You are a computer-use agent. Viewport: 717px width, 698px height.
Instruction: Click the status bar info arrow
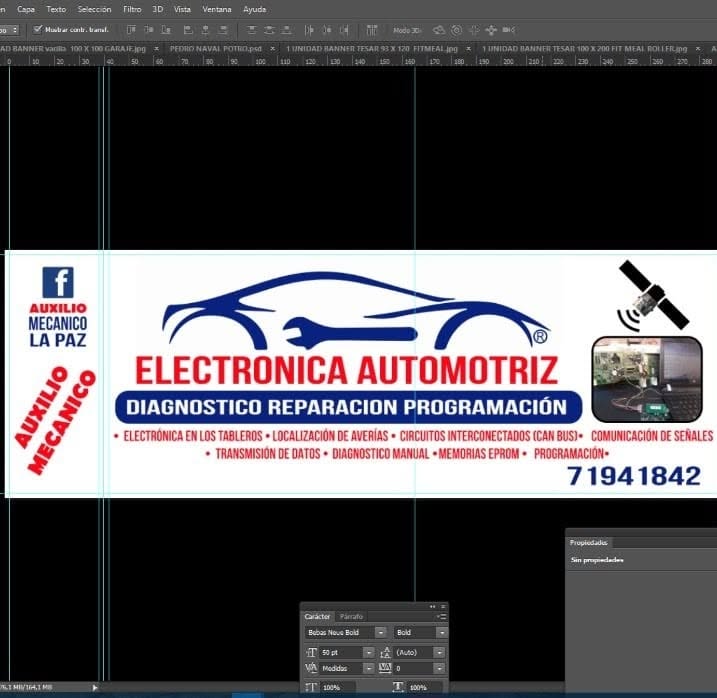pyautogui.click(x=95, y=687)
